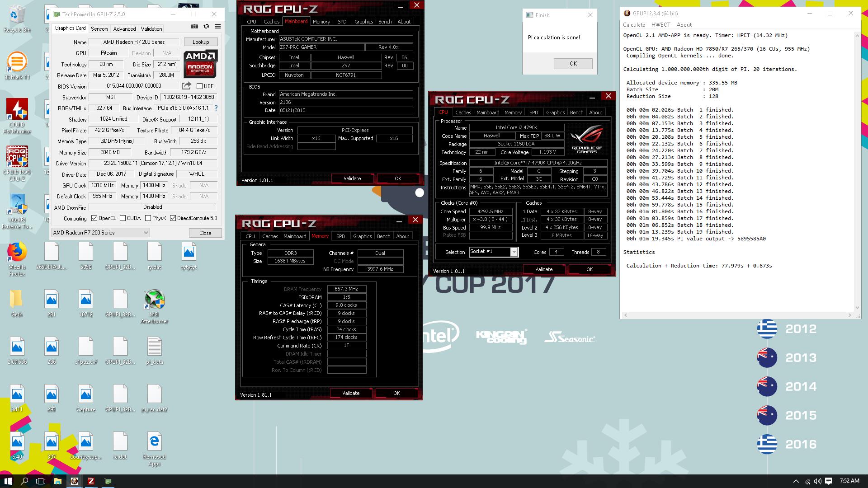This screenshot has width=868, height=488.
Task: Toggle the DirectCompute 5.0 checkbox
Action: coord(173,218)
